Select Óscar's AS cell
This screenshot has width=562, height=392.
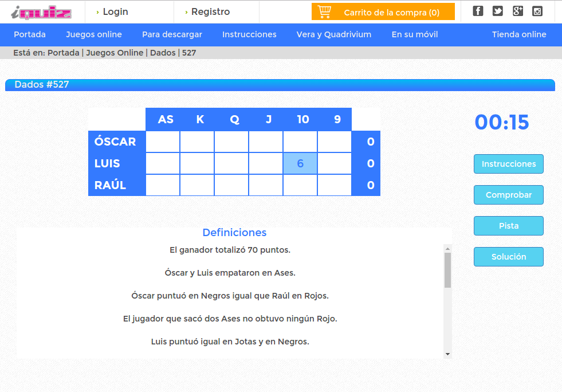(163, 142)
